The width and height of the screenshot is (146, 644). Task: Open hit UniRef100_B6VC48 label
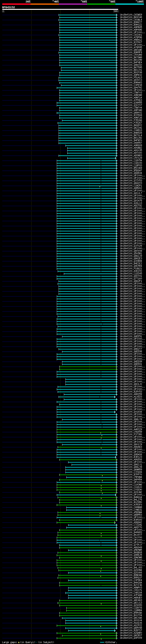pos(131,17)
